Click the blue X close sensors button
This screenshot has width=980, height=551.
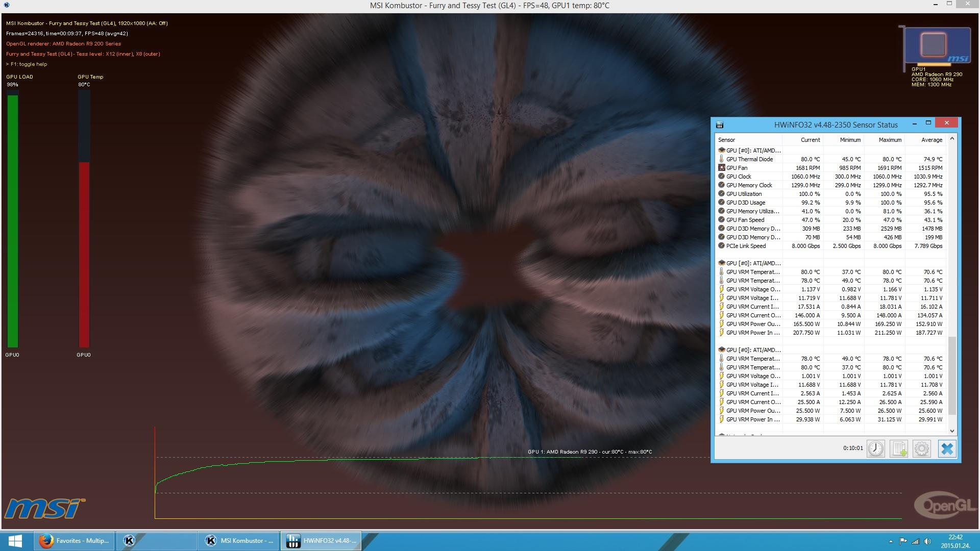point(947,449)
